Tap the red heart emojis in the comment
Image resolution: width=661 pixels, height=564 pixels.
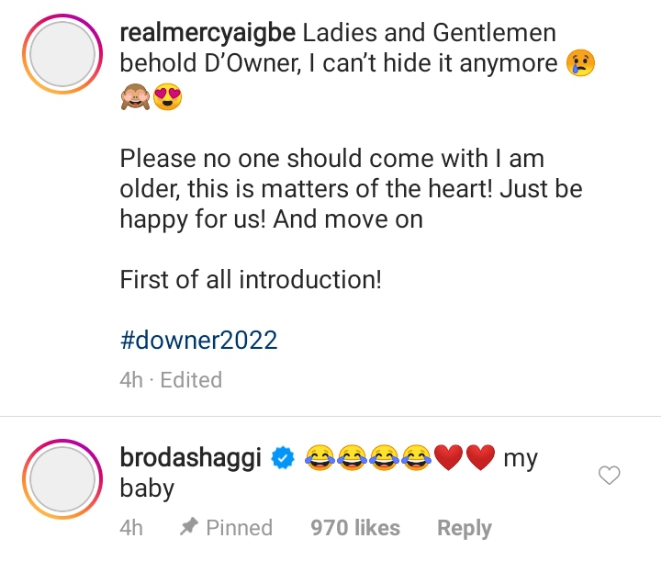(x=463, y=459)
